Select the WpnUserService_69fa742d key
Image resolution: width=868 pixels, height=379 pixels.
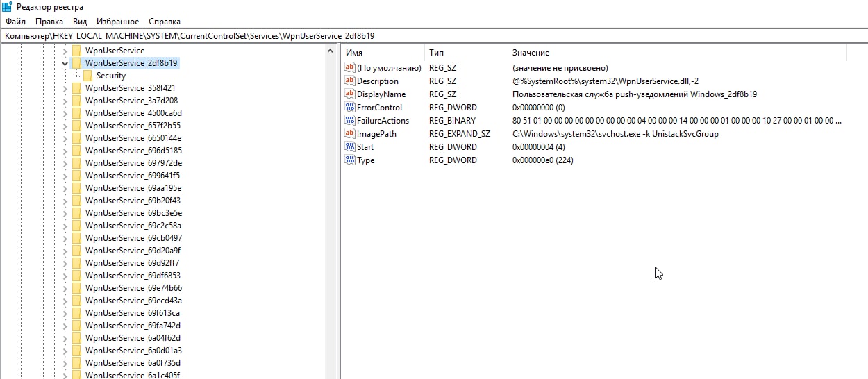[x=133, y=326]
